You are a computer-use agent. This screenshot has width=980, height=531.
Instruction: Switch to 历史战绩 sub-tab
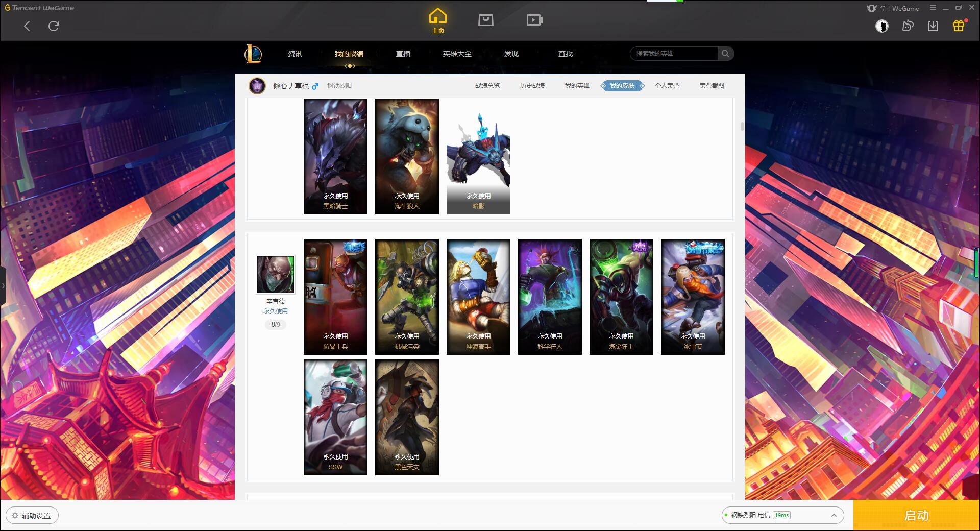point(532,86)
